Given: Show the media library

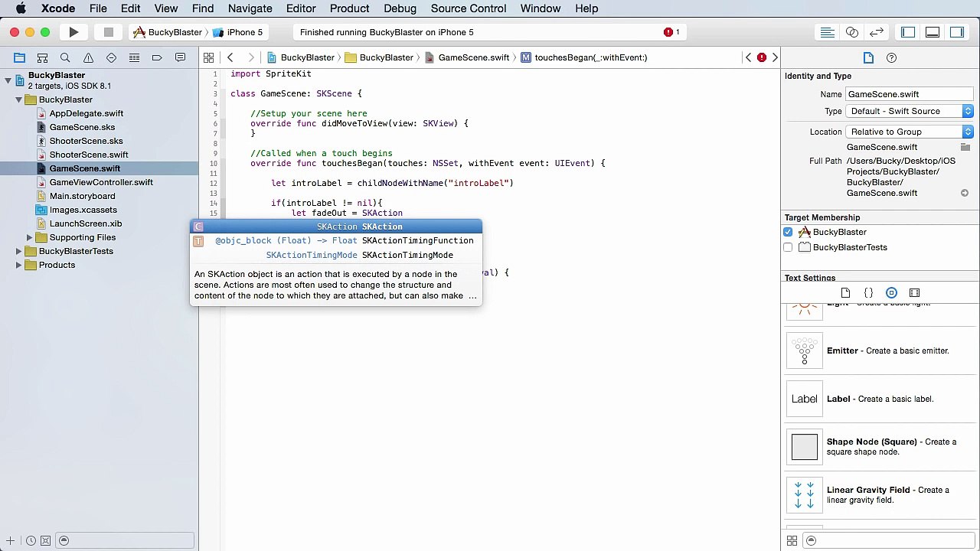Looking at the screenshot, I should (x=914, y=293).
